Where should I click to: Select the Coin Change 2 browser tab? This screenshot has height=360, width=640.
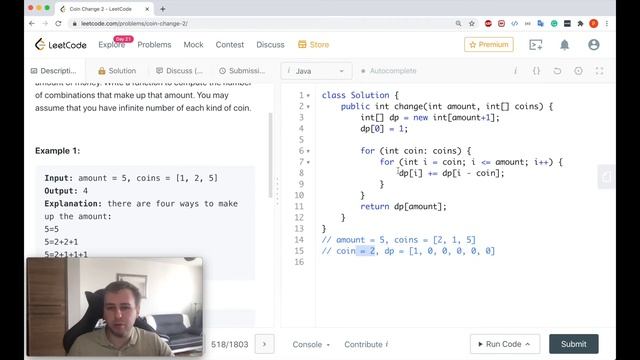pos(105,9)
